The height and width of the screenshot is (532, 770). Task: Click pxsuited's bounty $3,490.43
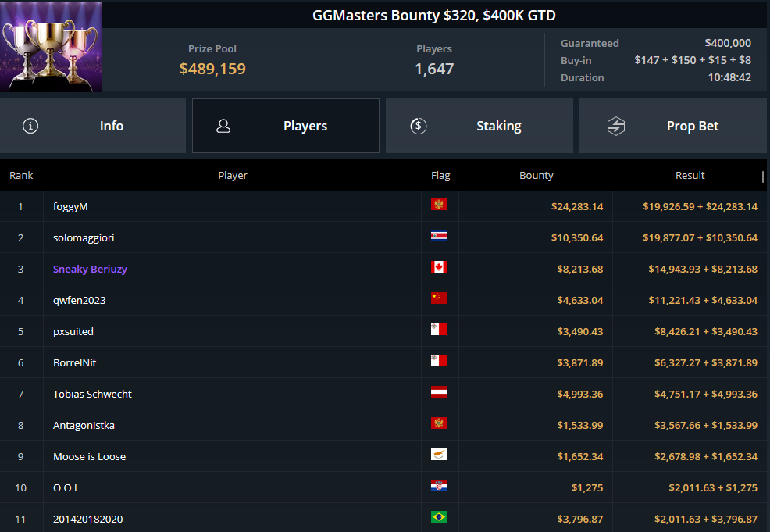[x=580, y=331]
